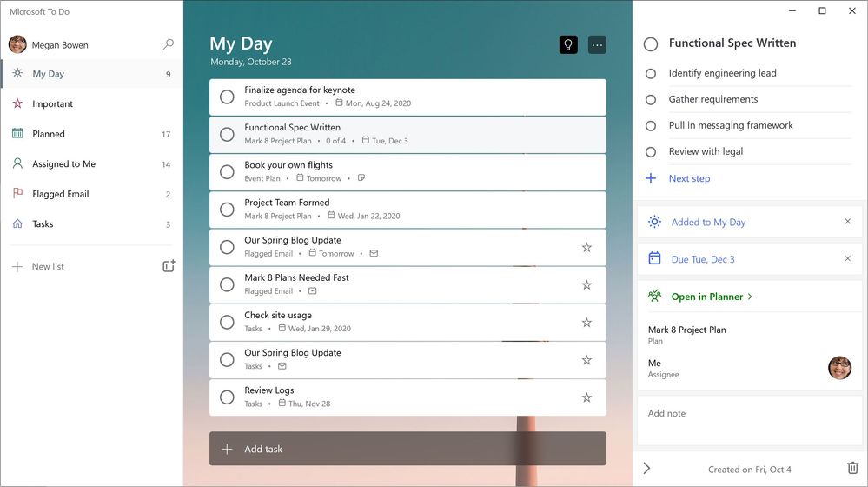Mark Book your own flights complete

coord(227,171)
